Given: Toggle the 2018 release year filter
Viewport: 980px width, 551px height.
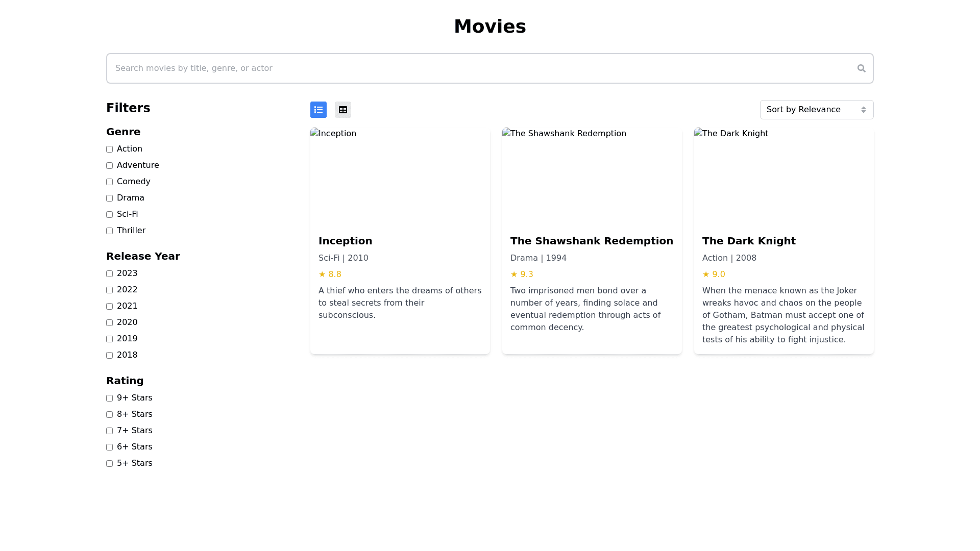Looking at the screenshot, I should pos(110,356).
